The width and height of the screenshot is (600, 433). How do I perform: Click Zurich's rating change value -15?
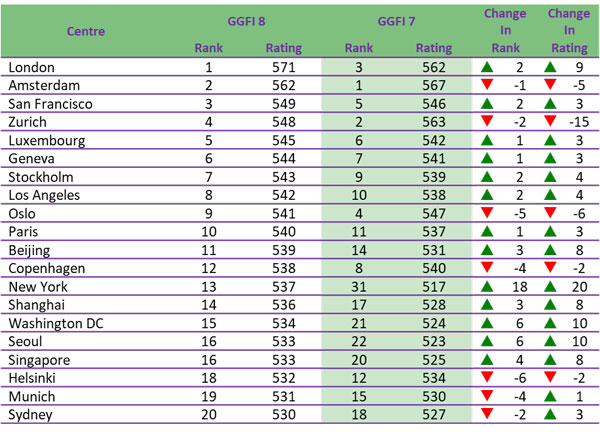576,123
